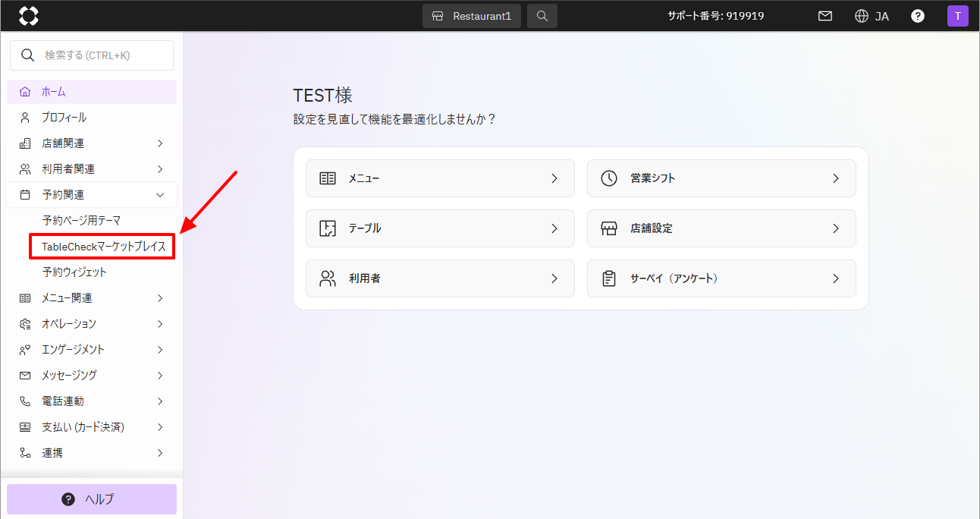Click the integration icon beside 連携
The image size is (980, 519).
[x=25, y=453]
